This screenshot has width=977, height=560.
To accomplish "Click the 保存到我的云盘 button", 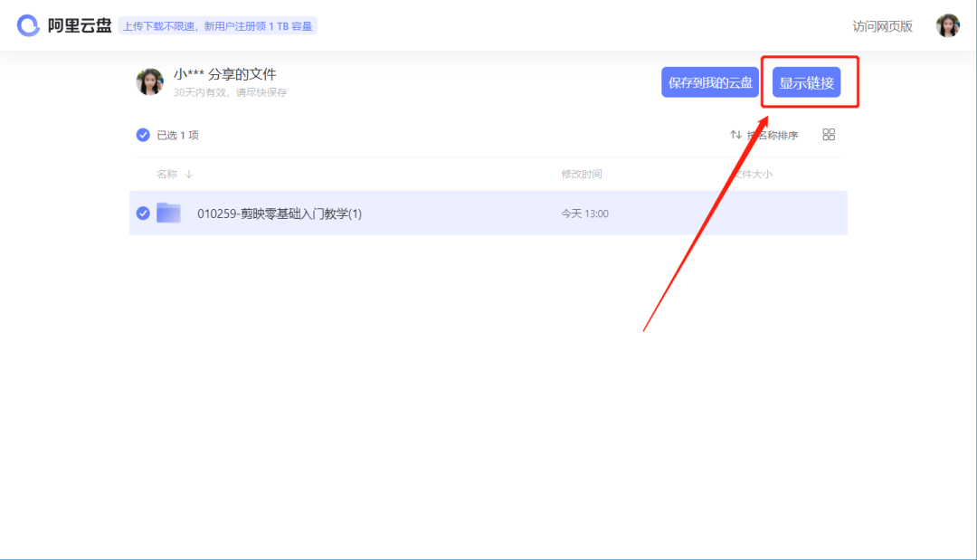I will 710,82.
